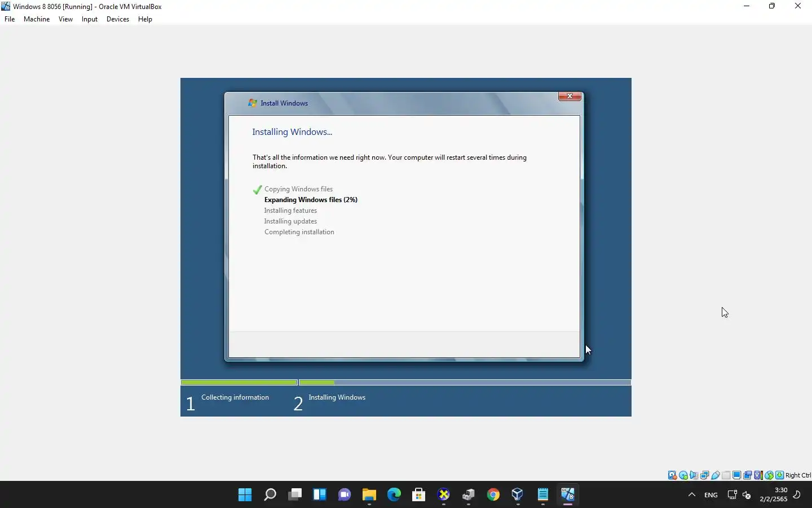Viewport: 812px width, 508px height.
Task: Click the mouse integration indicator icon
Action: pyautogui.click(x=769, y=475)
